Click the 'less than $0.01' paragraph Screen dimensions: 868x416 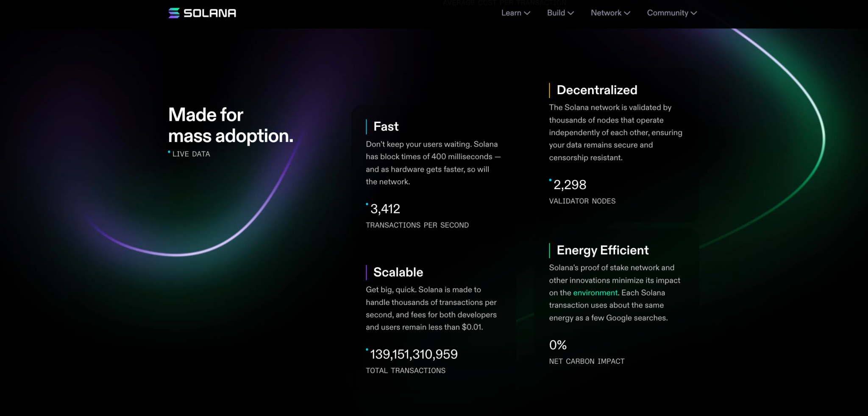pos(431,308)
